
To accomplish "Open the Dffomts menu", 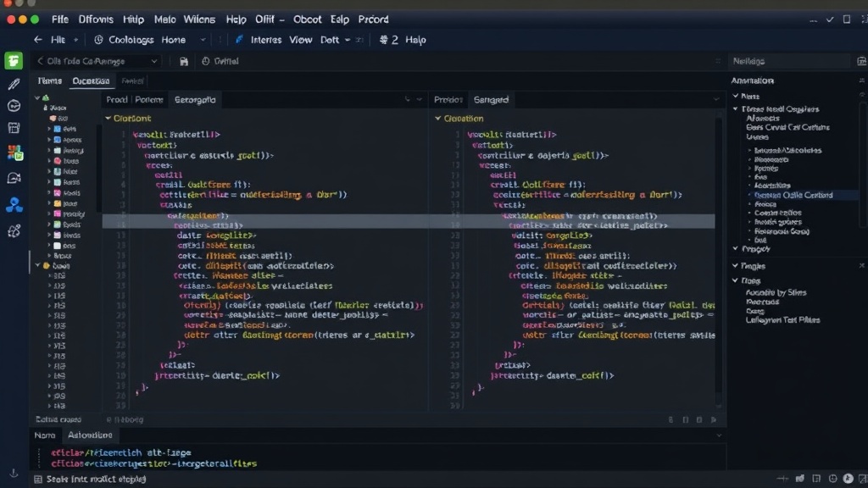I will click(x=96, y=19).
